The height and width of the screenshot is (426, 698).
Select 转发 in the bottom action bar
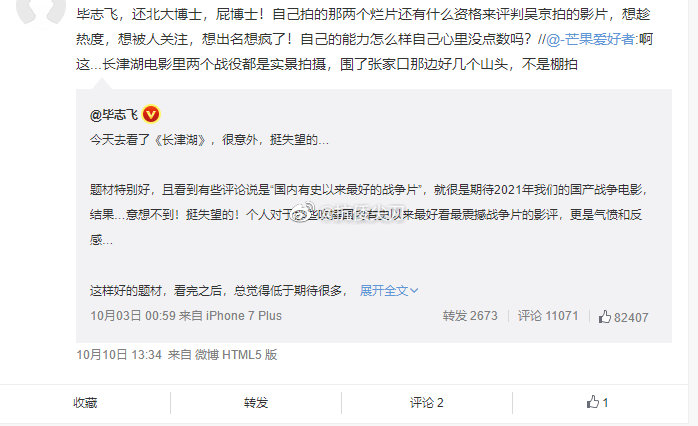point(256,403)
